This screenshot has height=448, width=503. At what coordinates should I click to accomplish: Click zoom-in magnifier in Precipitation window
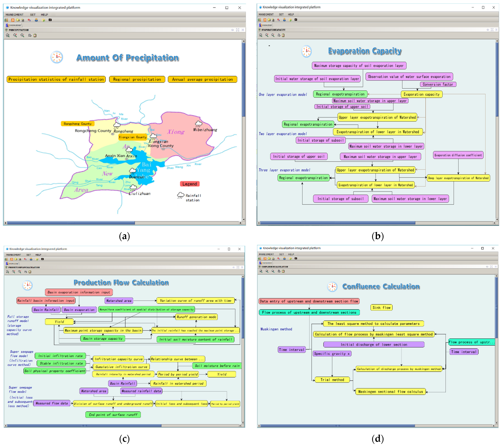(x=15, y=35)
